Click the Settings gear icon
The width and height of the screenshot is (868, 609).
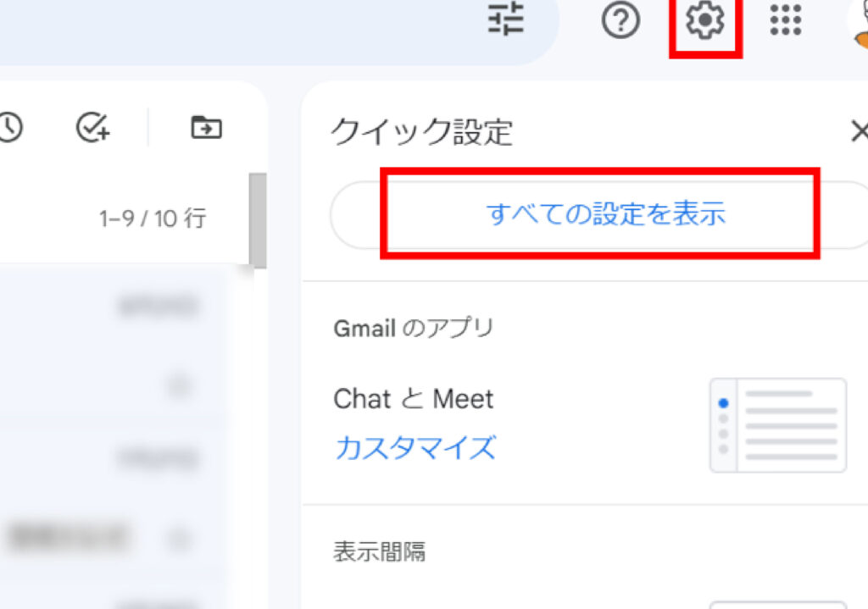[704, 20]
